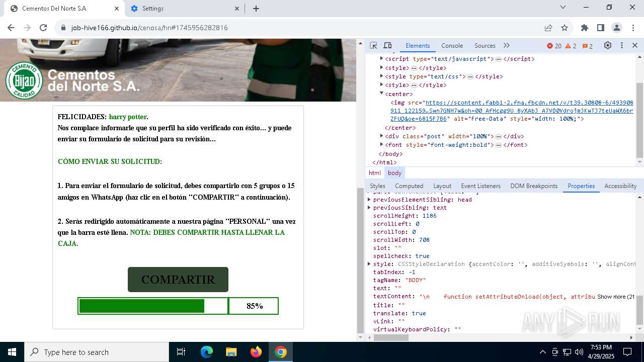Show more DevTools tabs chevron
Screen dimensions: 644x362
(x=507, y=45)
